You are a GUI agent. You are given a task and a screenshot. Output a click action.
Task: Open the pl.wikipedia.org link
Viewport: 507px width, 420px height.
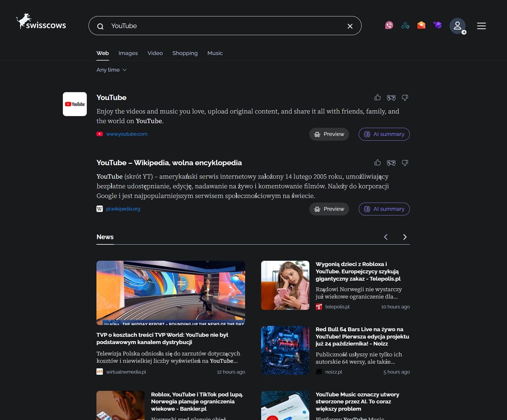pos(123,209)
